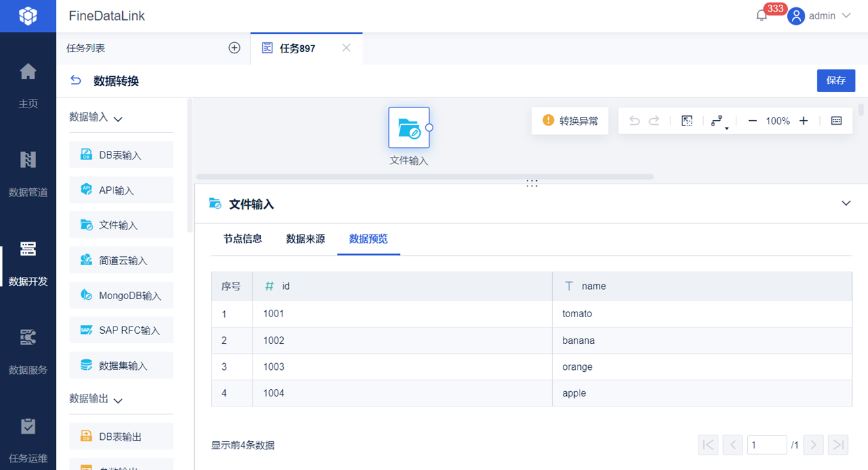Viewport: 868px width, 470px height.
Task: Click the 序号 column header
Action: tap(232, 286)
